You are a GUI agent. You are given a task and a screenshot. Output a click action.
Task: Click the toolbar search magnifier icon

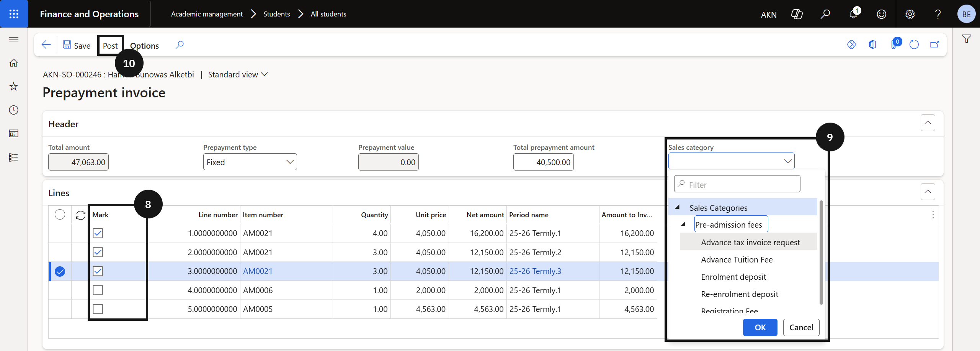[180, 45]
